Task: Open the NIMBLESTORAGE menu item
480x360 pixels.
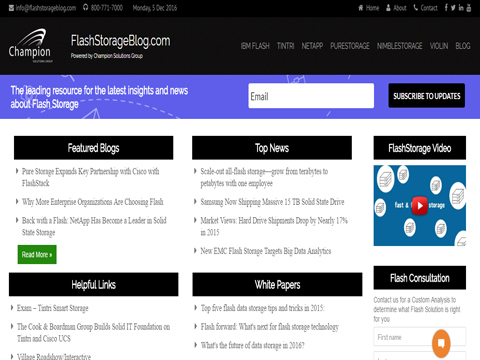Action: pos(399,46)
